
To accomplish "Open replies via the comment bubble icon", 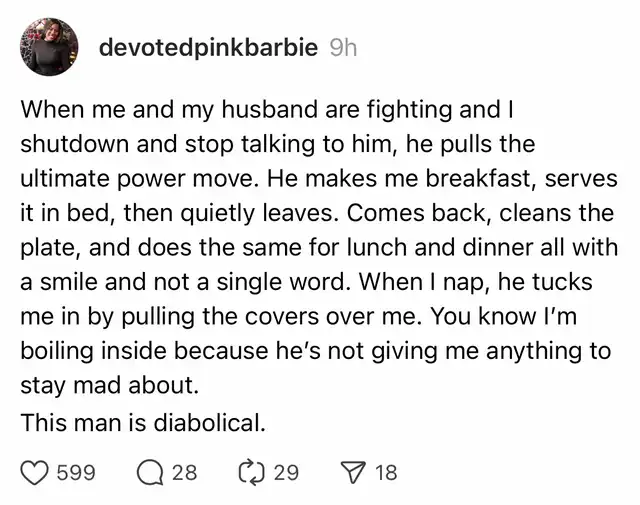I will point(149,472).
